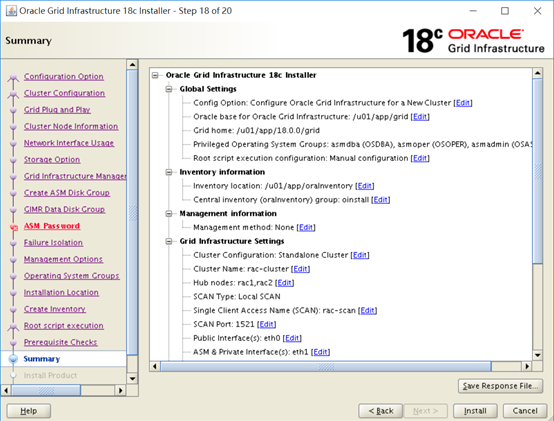
Task: Click the summary panel vertical scrollbar thumb
Action: (x=537, y=171)
